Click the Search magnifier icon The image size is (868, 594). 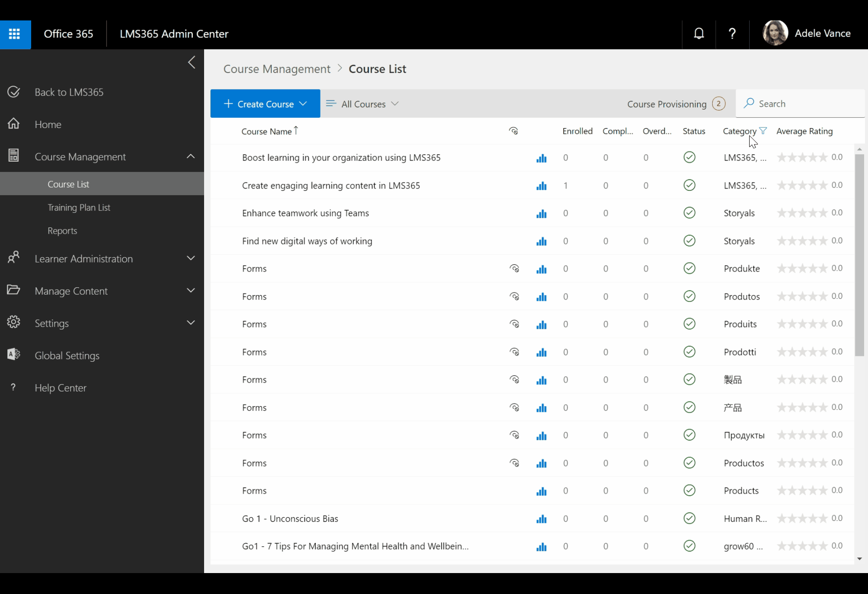[x=749, y=103]
